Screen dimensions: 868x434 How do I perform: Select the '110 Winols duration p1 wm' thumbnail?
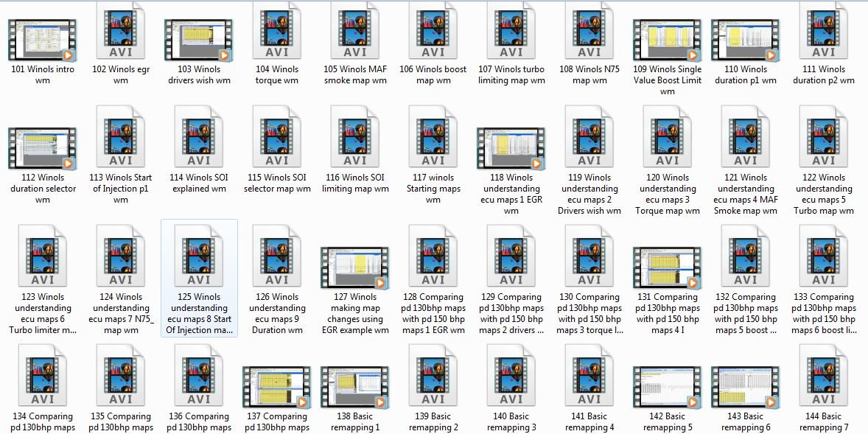745,40
